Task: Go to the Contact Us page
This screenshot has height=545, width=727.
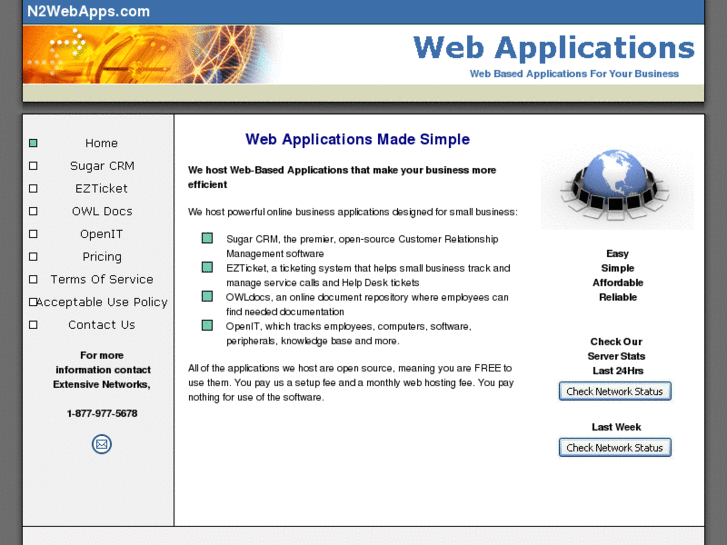Action: (102, 325)
